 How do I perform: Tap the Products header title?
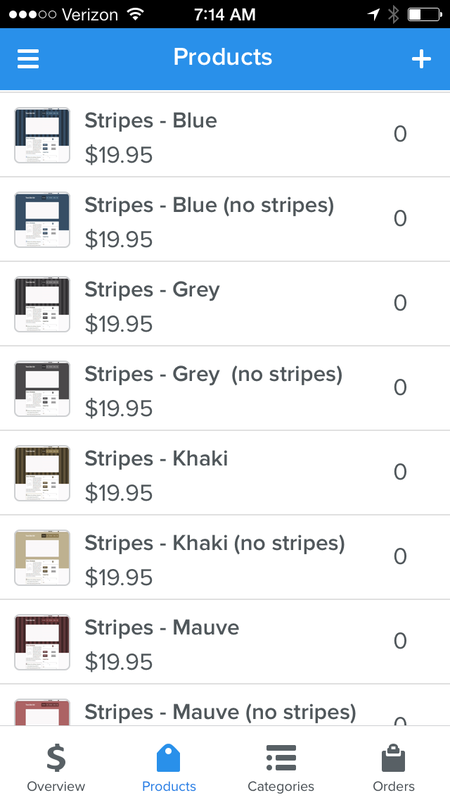(x=223, y=57)
